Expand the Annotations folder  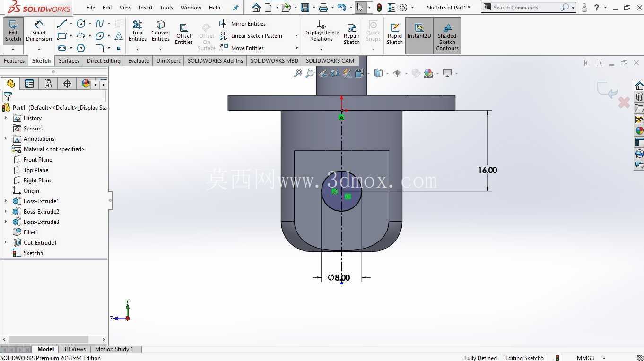point(6,139)
